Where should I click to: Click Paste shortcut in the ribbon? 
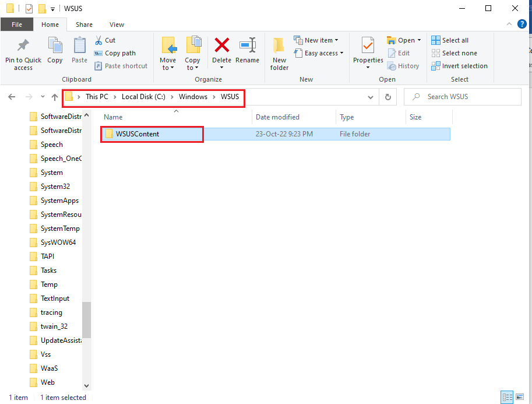tap(121, 66)
